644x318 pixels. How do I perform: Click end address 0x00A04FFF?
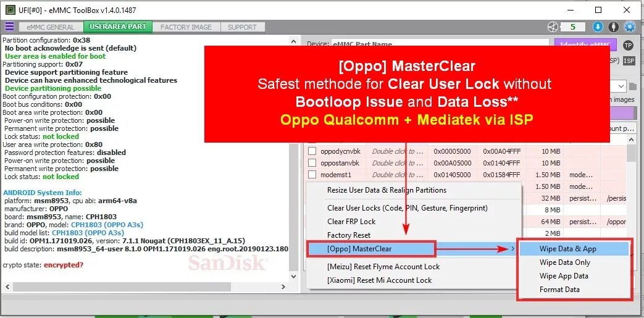pyautogui.click(x=501, y=151)
